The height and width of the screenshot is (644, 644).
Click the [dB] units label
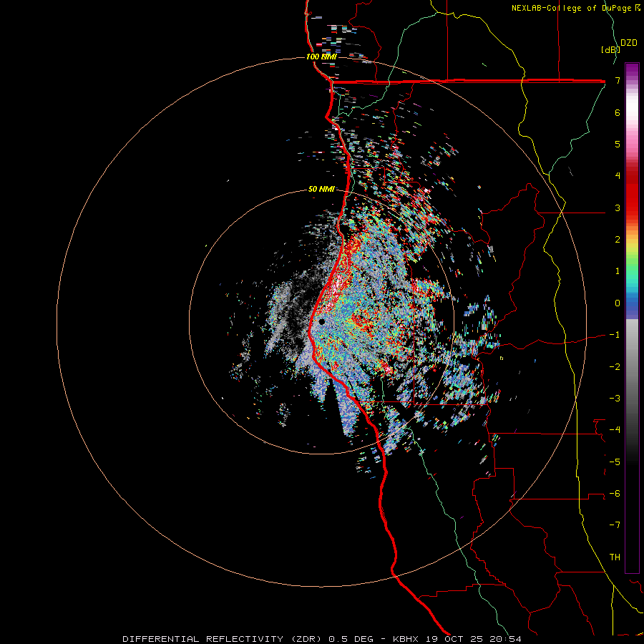610,49
